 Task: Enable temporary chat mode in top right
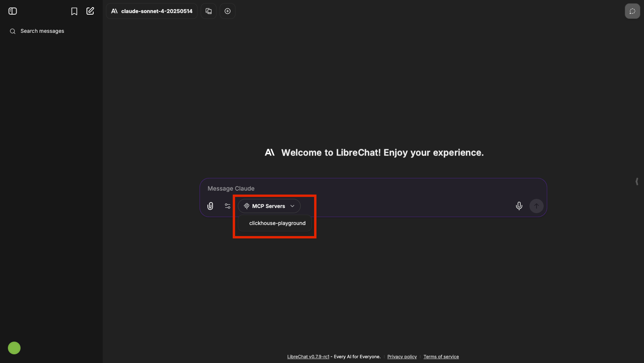[x=632, y=11]
